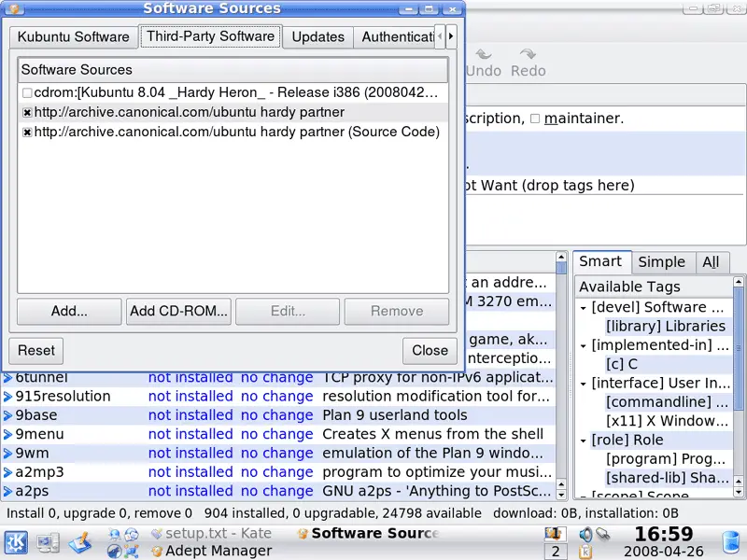Click the computer icon next to K menu
This screenshot has height=560, width=747.
pyautogui.click(x=48, y=543)
